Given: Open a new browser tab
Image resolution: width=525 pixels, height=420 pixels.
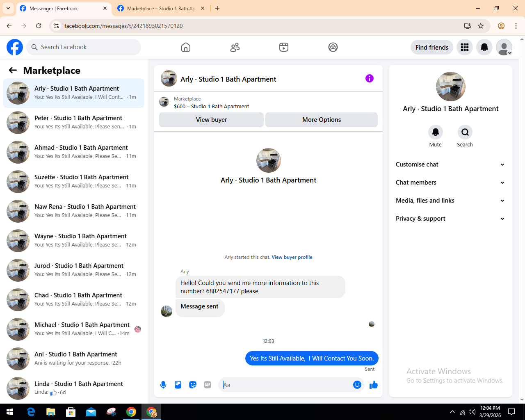Looking at the screenshot, I should (217, 8).
